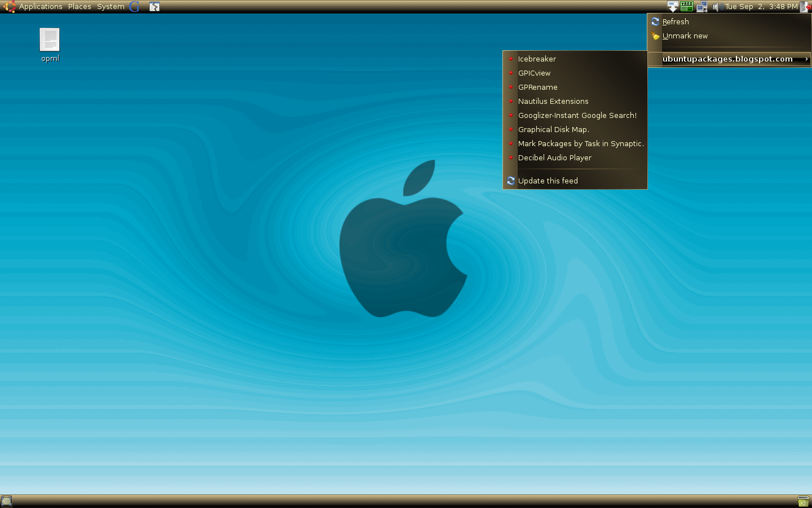Open the System menu
This screenshot has width=812, height=508.
click(111, 7)
